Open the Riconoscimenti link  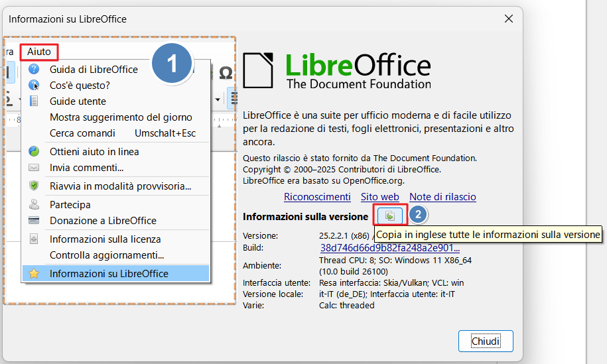click(317, 197)
